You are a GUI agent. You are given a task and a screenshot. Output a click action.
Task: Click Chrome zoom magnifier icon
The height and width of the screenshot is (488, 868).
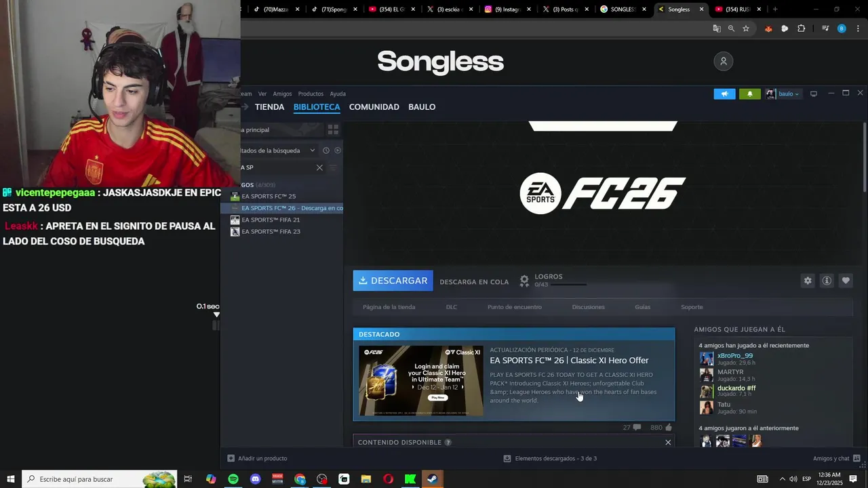coord(731,28)
